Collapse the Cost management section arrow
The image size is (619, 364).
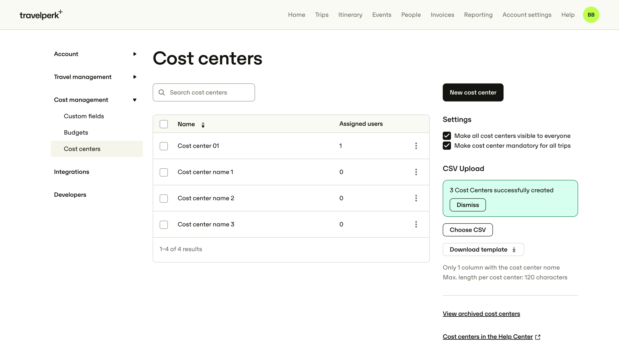tap(135, 100)
